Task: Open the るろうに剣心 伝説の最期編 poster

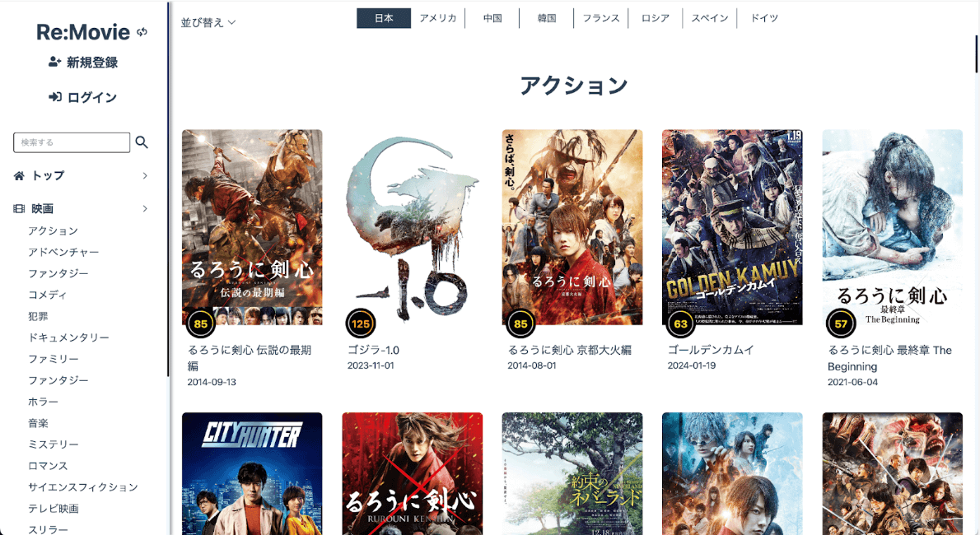Action: (x=252, y=227)
